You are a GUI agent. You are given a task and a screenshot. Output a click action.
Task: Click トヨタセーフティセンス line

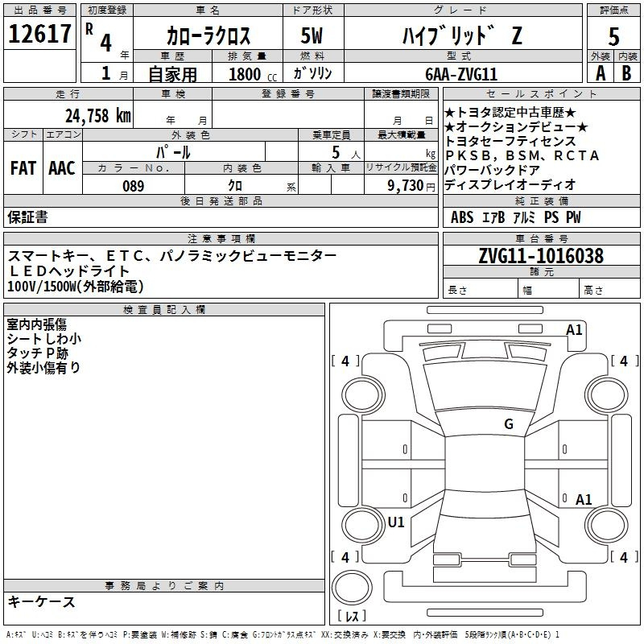coord(510,141)
